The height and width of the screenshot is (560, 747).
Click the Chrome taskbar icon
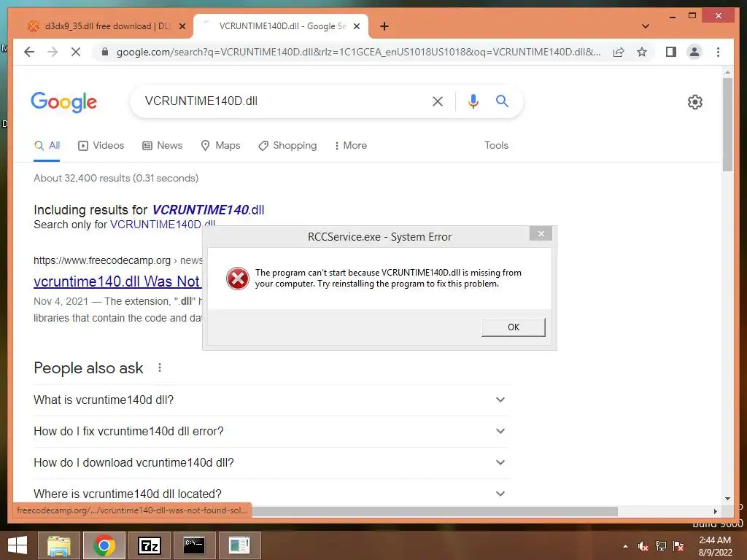tap(104, 545)
